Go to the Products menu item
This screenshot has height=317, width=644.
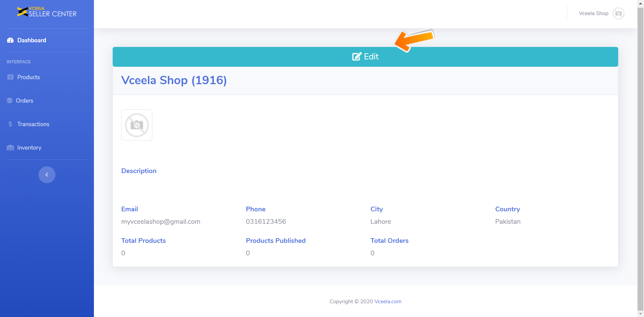[x=29, y=77]
